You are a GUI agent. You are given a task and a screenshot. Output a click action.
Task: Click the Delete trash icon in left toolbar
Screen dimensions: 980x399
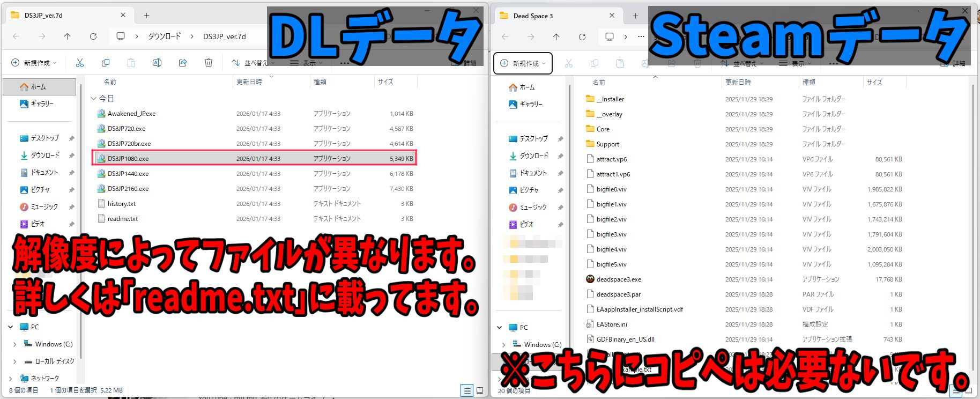tap(209, 63)
